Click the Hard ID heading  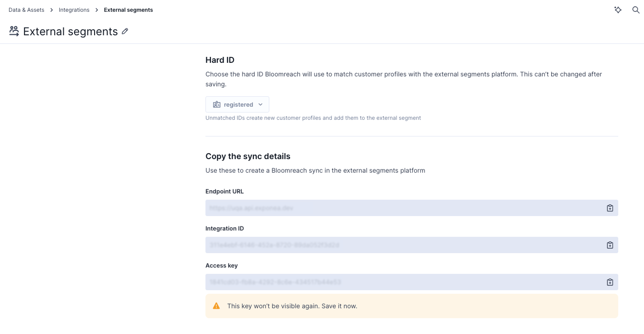[x=220, y=60]
